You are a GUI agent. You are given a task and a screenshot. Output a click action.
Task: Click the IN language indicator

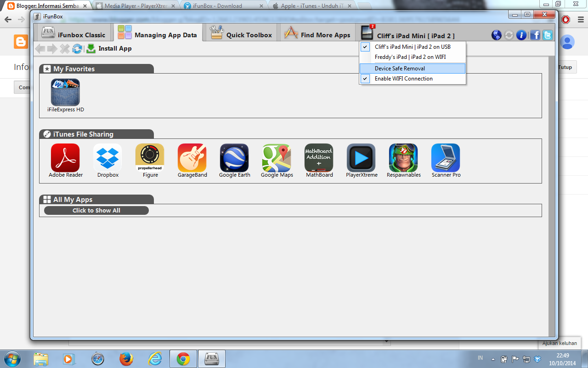click(x=480, y=358)
